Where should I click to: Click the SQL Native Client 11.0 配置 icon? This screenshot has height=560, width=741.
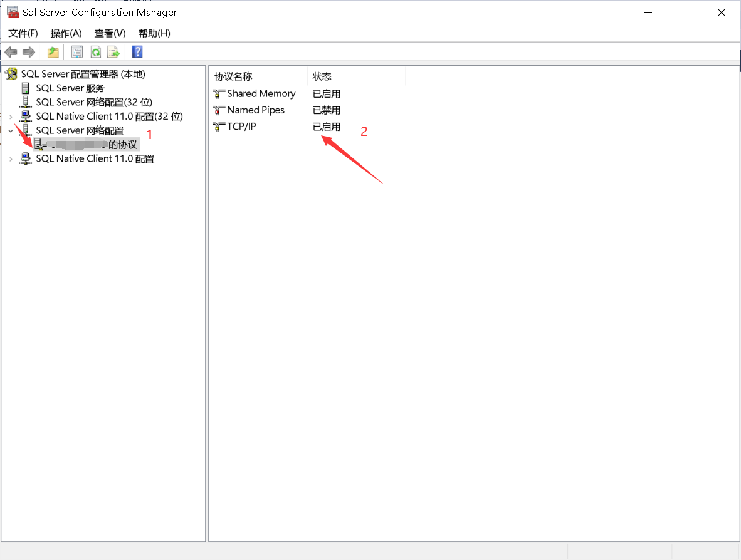[26, 158]
